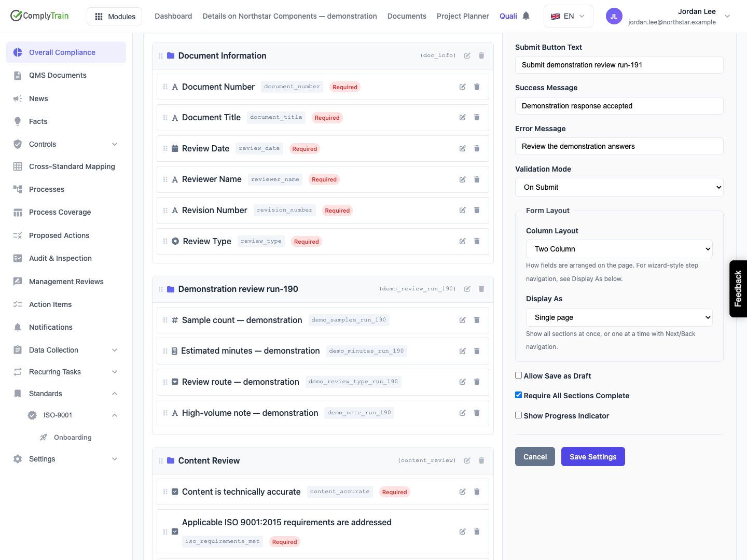Screen dimensions: 747x560
Task: Open notifications bell in top bar
Action: (x=526, y=16)
